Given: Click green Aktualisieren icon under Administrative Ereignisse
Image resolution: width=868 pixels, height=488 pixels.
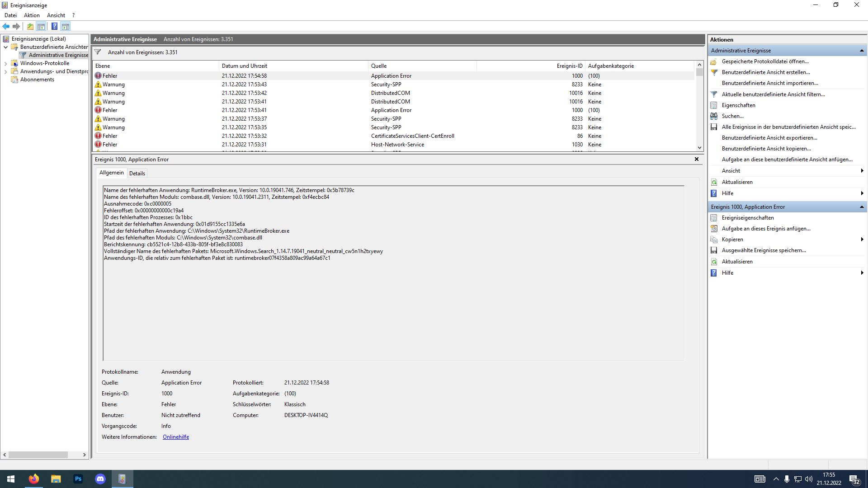Looking at the screenshot, I should coord(714,182).
